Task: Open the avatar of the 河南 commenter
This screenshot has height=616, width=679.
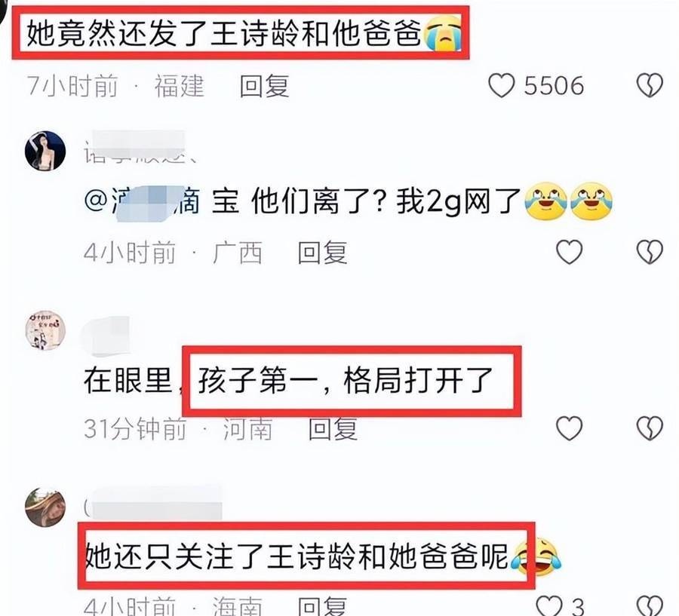Action: point(45,329)
